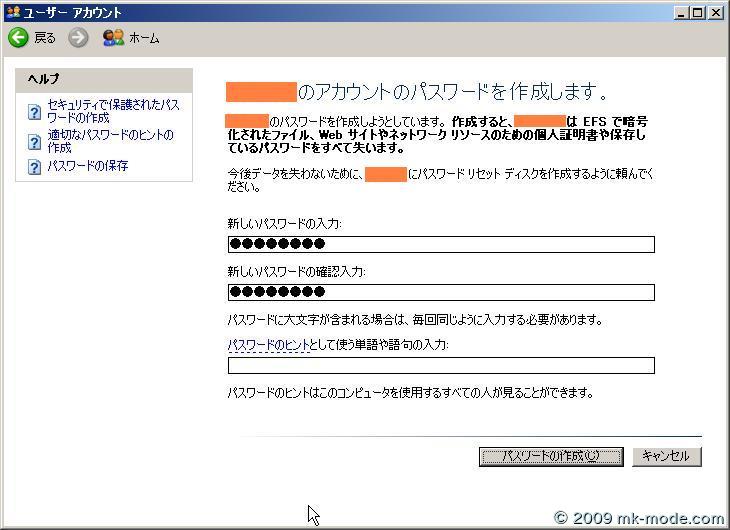
Task: Click the パスワードのヒント underlined link
Action: (x=268, y=345)
